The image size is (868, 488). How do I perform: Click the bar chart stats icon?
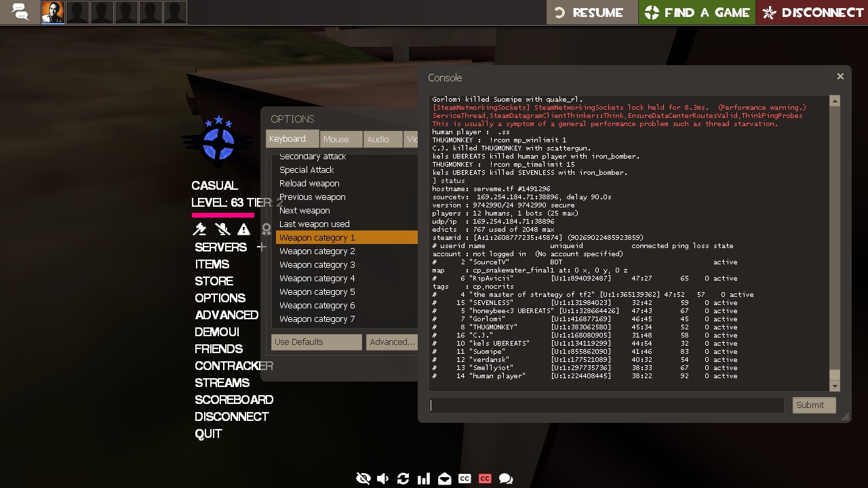click(x=424, y=479)
